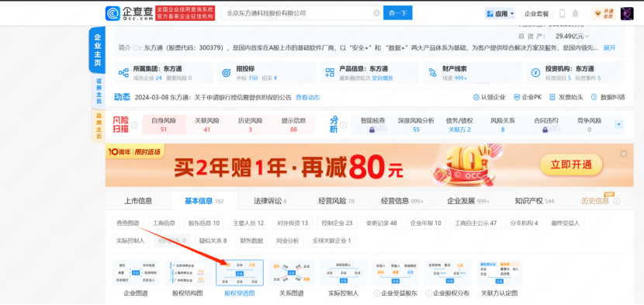Click 深度风险分析 55 entry
Viewport: 644px width, 305px height.
(416, 124)
